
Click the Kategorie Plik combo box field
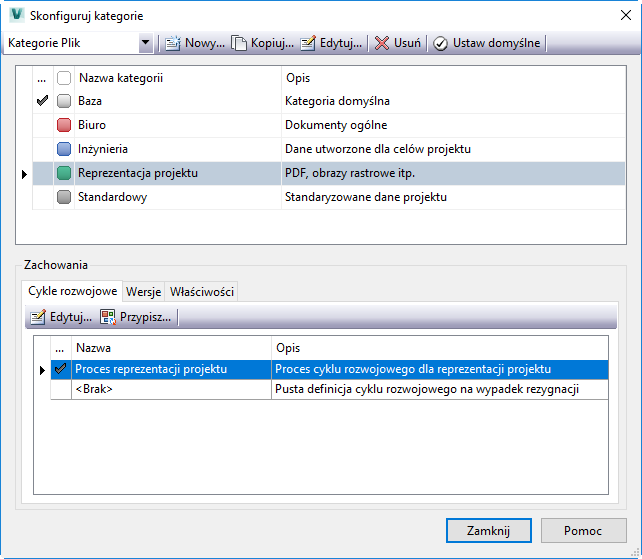70,44
